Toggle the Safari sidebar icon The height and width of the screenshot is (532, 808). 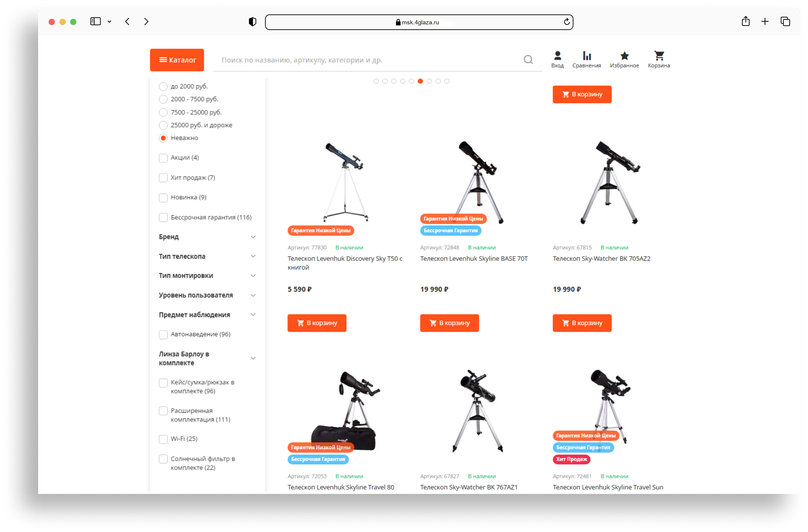click(x=95, y=21)
